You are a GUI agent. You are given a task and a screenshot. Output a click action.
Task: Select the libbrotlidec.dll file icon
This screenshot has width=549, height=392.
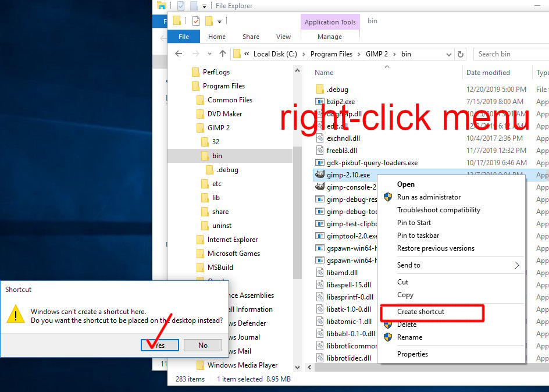click(320, 358)
